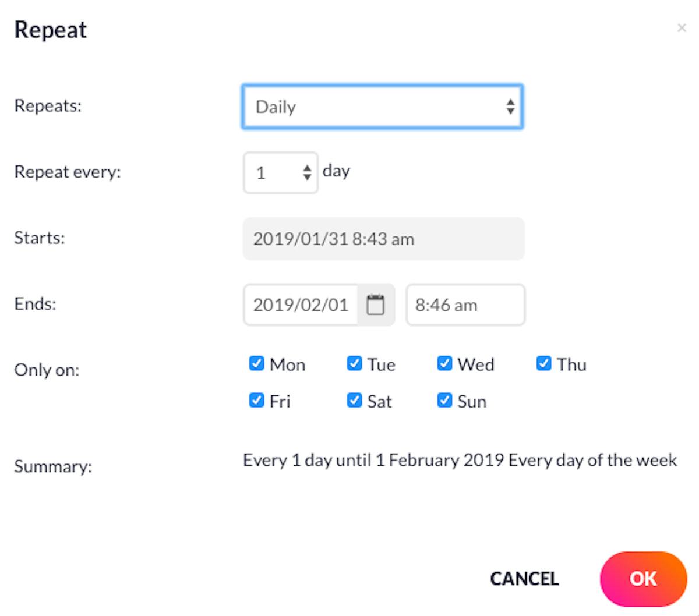Click the Repeat every day count stepper

pos(280,172)
